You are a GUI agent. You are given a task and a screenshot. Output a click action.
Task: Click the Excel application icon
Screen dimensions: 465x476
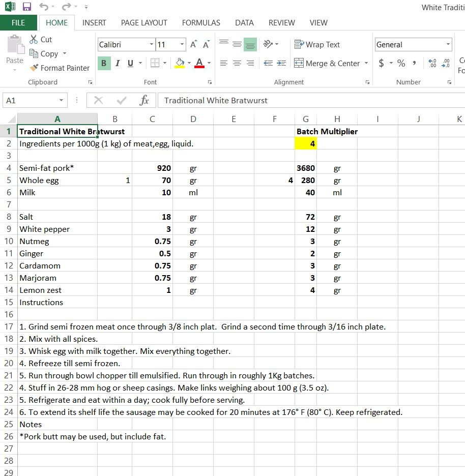click(10, 7)
